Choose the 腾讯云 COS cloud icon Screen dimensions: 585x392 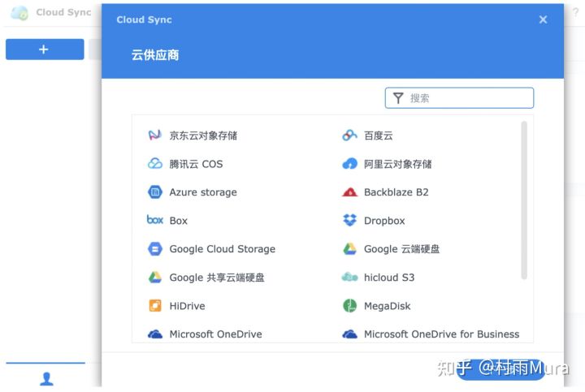155,164
